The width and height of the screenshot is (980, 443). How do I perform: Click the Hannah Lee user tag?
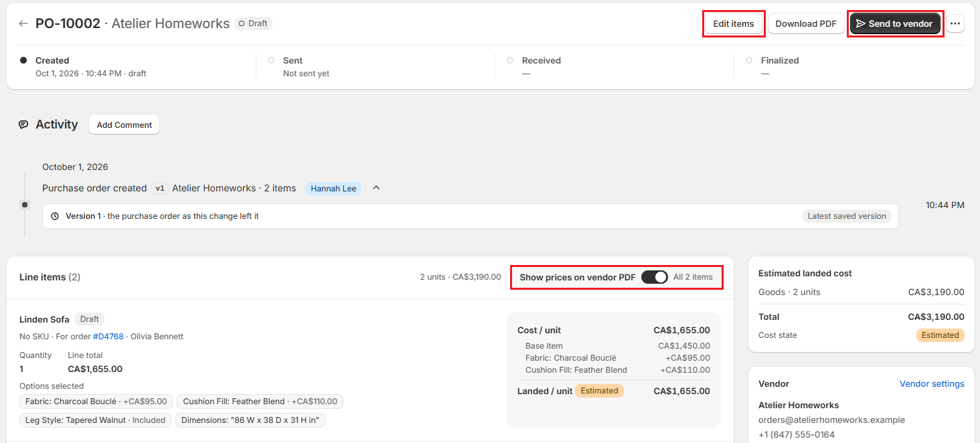(x=333, y=189)
